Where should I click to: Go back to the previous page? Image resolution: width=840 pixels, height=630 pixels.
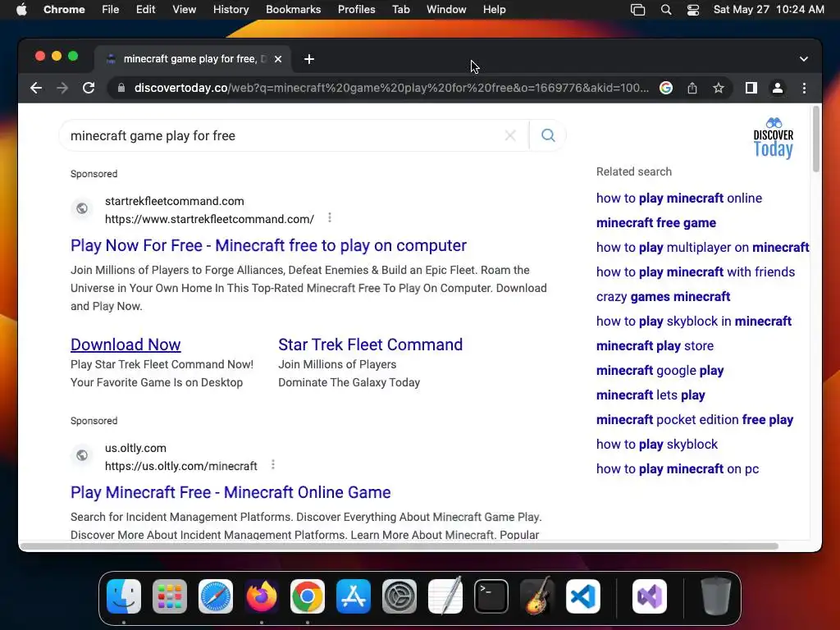[x=36, y=88]
